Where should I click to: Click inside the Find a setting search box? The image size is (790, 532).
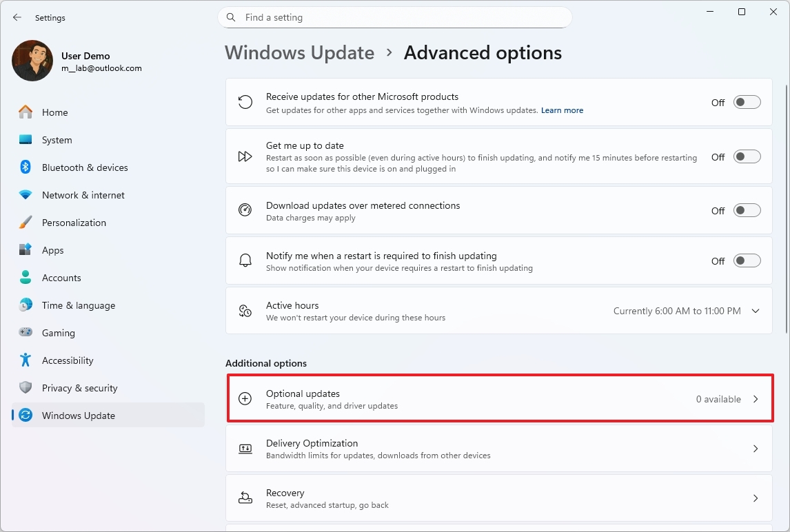[395, 17]
